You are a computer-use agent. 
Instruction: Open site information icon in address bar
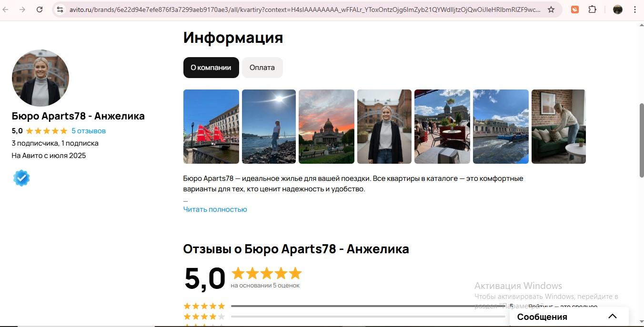click(x=60, y=10)
